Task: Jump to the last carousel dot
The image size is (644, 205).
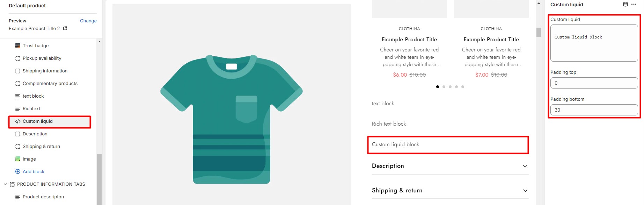Action: [463, 87]
